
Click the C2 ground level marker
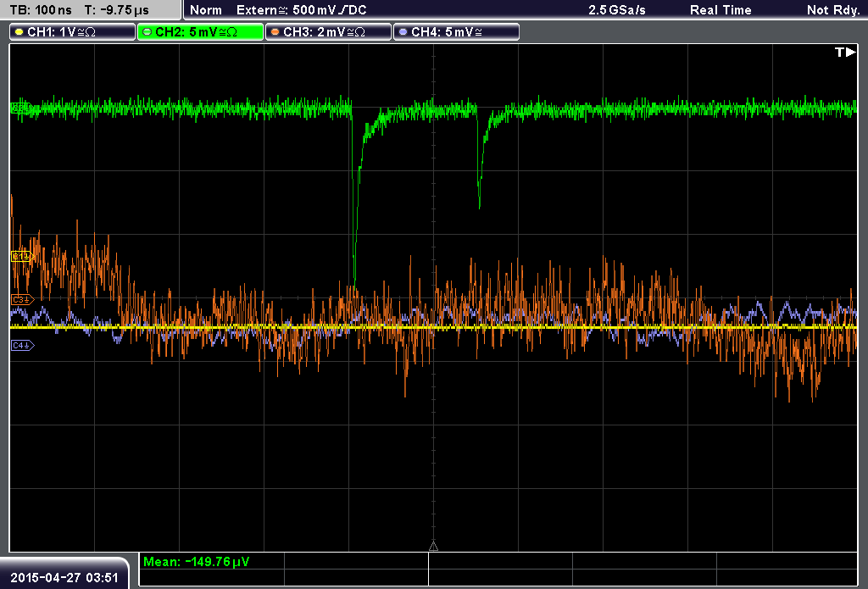coord(21,108)
